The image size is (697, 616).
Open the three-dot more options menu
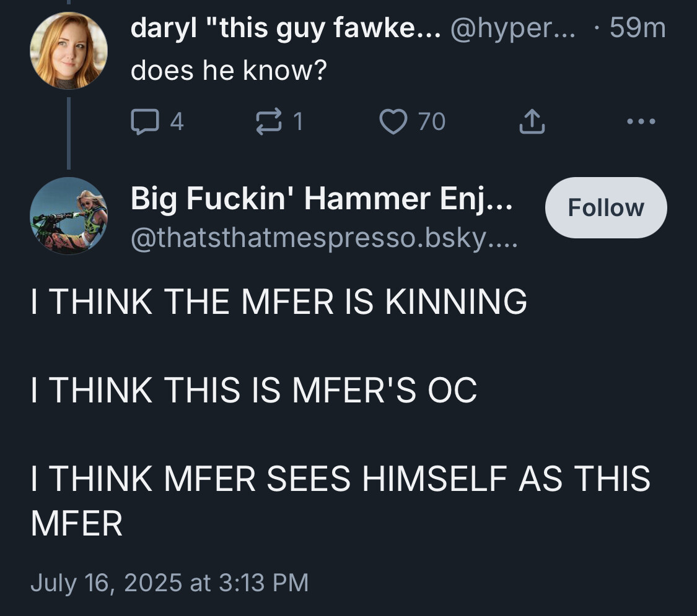[640, 121]
